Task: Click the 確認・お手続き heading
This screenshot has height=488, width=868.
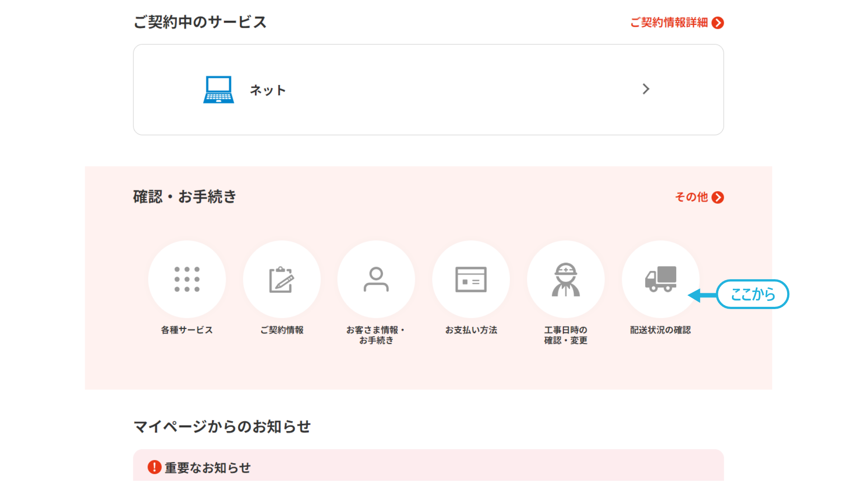Action: (x=184, y=197)
